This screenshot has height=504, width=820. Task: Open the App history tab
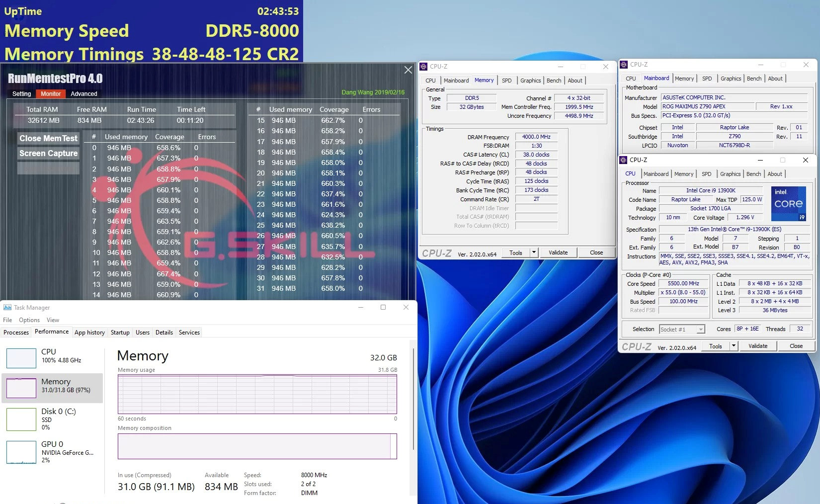pos(89,333)
